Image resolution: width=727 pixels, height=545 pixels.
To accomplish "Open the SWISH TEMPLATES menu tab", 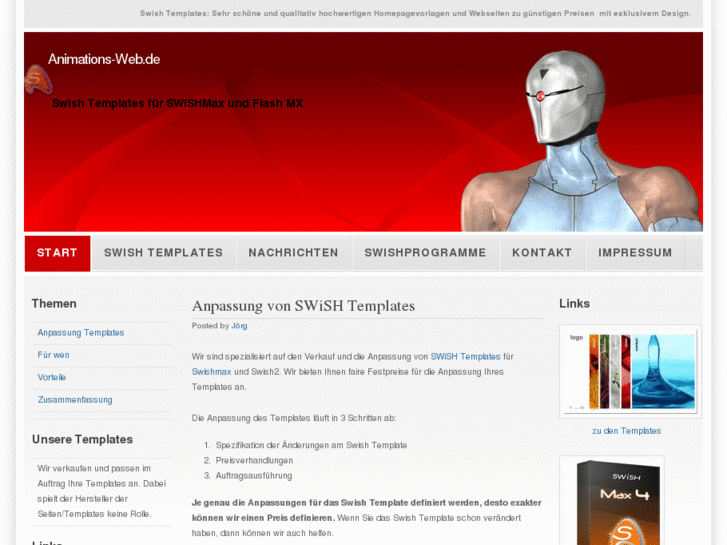I will pos(163,253).
